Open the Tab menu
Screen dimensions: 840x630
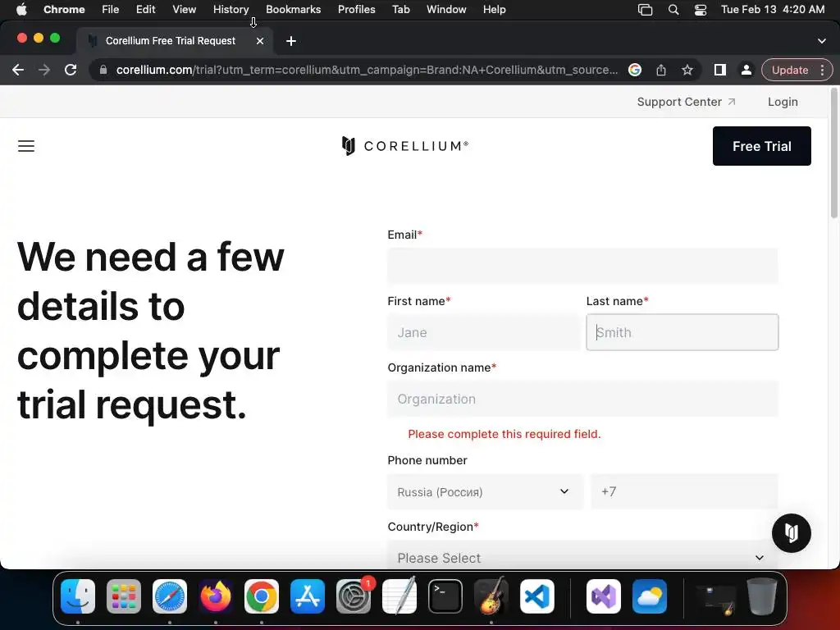pyautogui.click(x=400, y=9)
